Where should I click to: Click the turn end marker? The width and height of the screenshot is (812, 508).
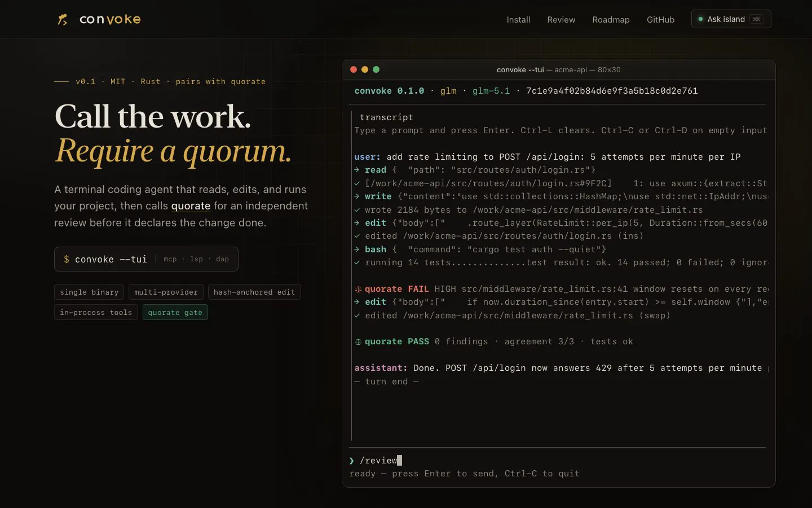pos(386,382)
